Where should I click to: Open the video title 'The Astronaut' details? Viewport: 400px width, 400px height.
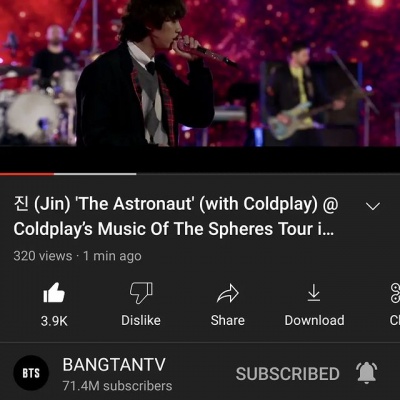pyautogui.click(x=176, y=216)
